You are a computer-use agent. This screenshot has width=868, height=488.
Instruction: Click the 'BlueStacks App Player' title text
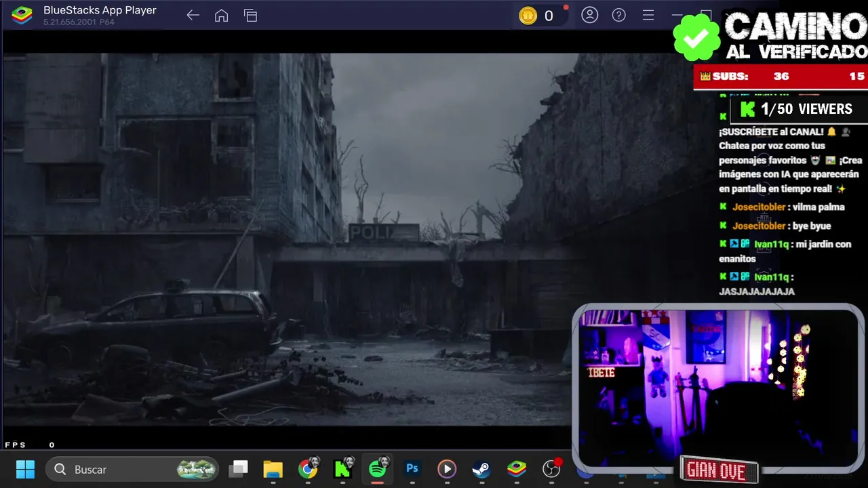coord(100,10)
